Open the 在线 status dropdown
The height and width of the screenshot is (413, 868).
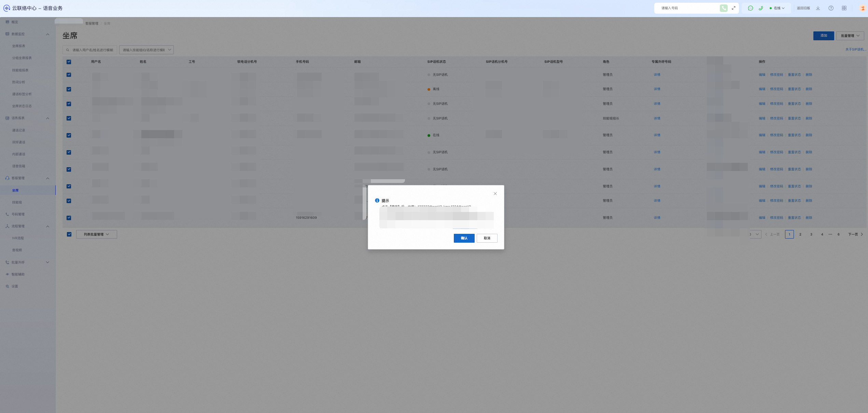click(777, 8)
